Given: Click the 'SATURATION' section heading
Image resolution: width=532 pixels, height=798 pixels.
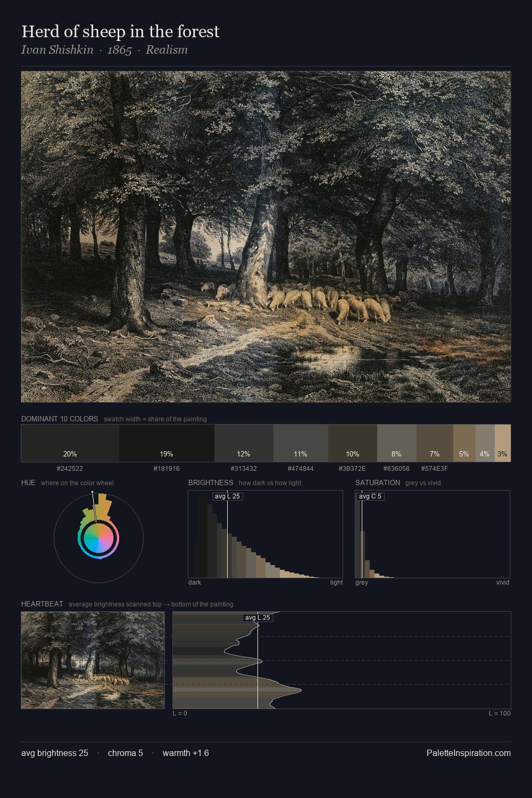Looking at the screenshot, I should coord(378,483).
